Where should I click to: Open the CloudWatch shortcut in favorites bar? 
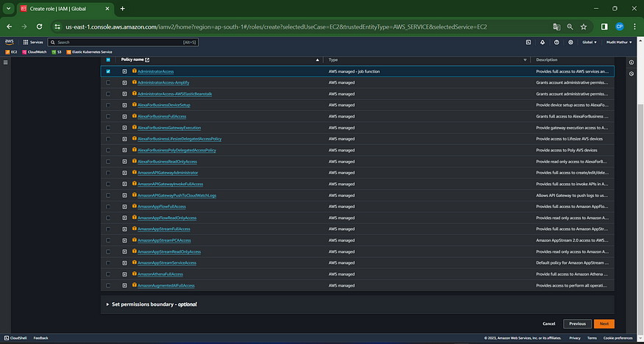[x=35, y=52]
